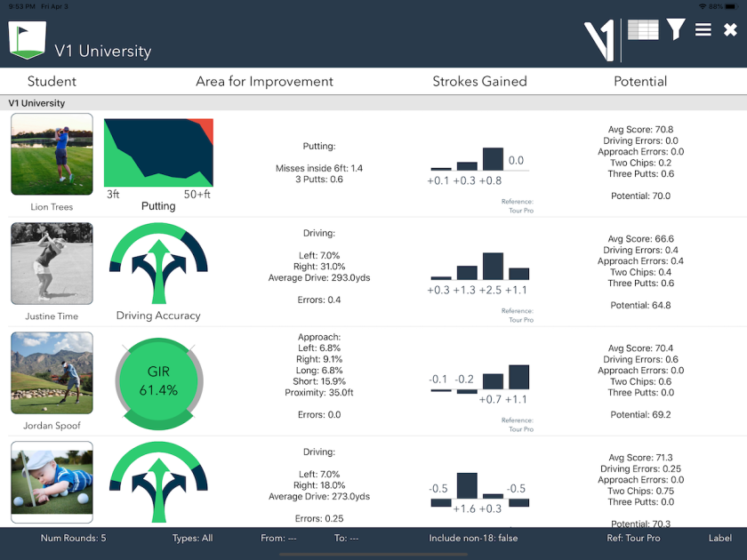Tap the bottom student's strokes gained bar chart
Image resolution: width=747 pixels, height=560 pixels.
pos(479,493)
